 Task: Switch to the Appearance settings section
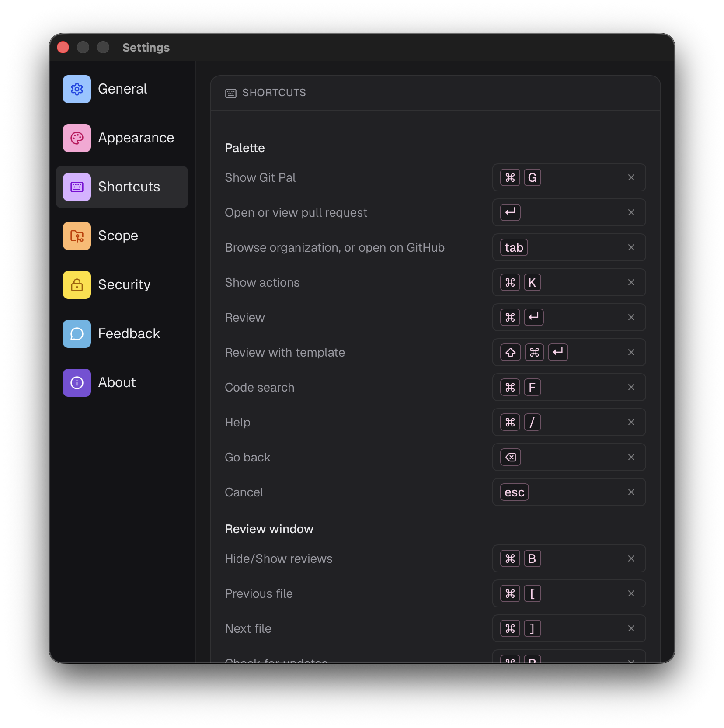click(x=122, y=138)
